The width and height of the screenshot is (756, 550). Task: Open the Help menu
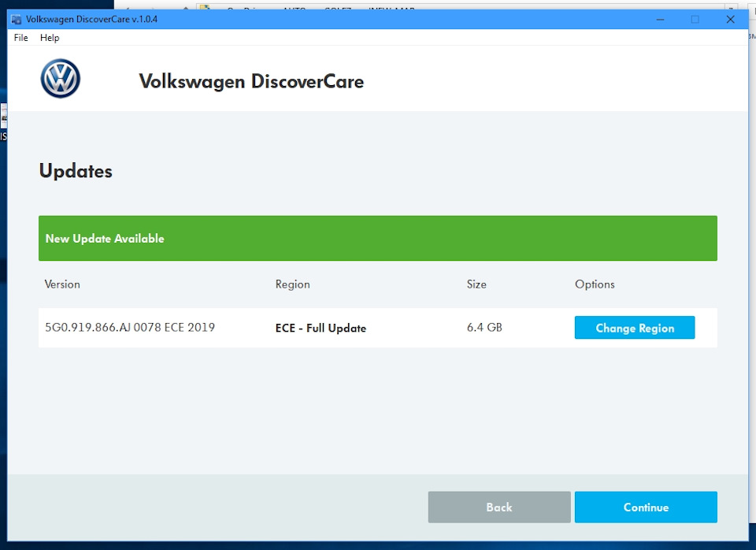click(50, 38)
